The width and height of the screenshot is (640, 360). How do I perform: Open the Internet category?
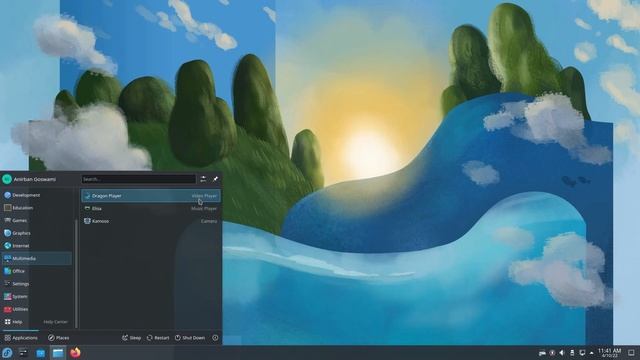37,246
